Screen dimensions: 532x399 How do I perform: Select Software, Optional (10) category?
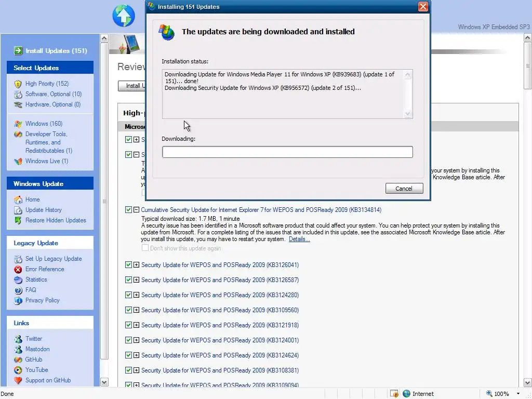[54, 94]
